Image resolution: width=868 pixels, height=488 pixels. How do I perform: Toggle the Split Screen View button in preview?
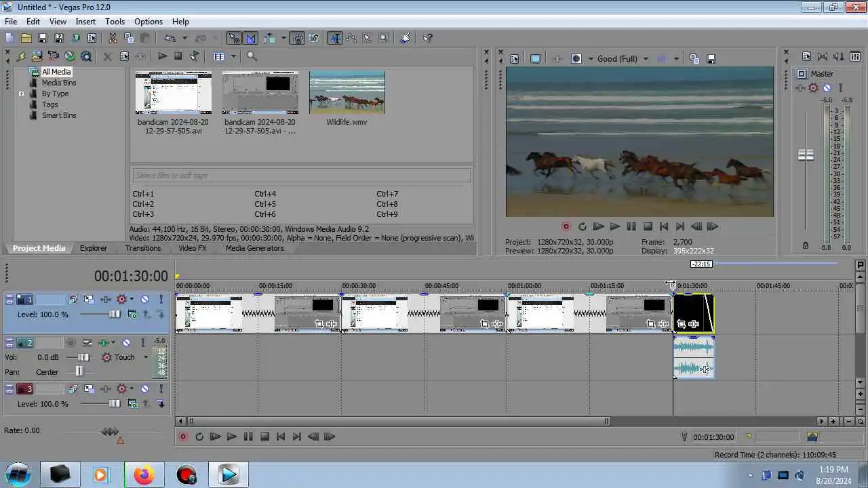pyautogui.click(x=576, y=59)
